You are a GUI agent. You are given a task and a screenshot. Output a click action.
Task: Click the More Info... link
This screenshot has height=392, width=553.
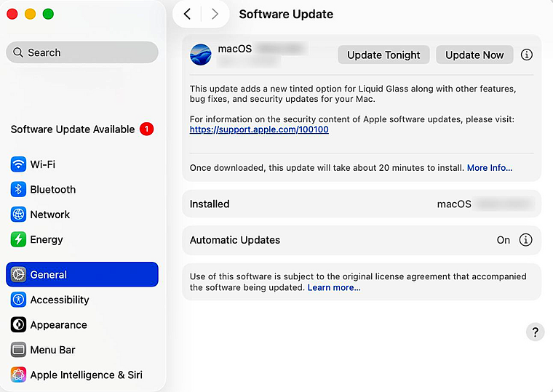[x=490, y=168]
